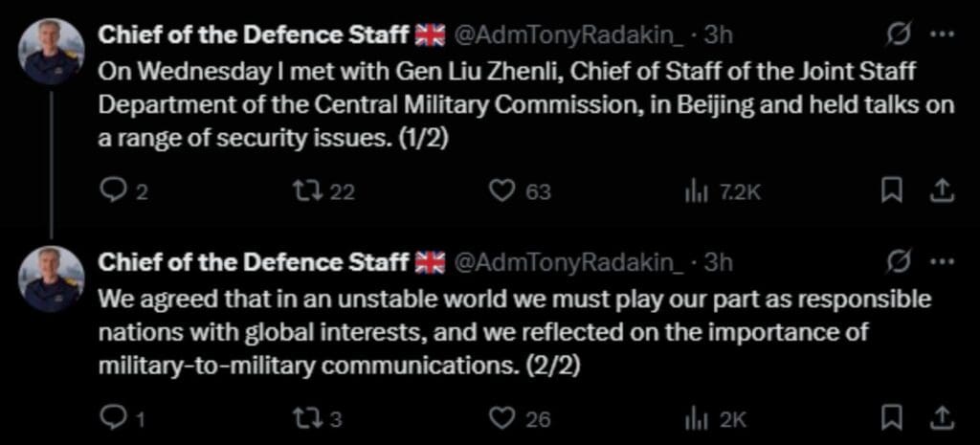Open the more options menu on first tweet
The width and height of the screenshot is (980, 445).
coord(943,34)
